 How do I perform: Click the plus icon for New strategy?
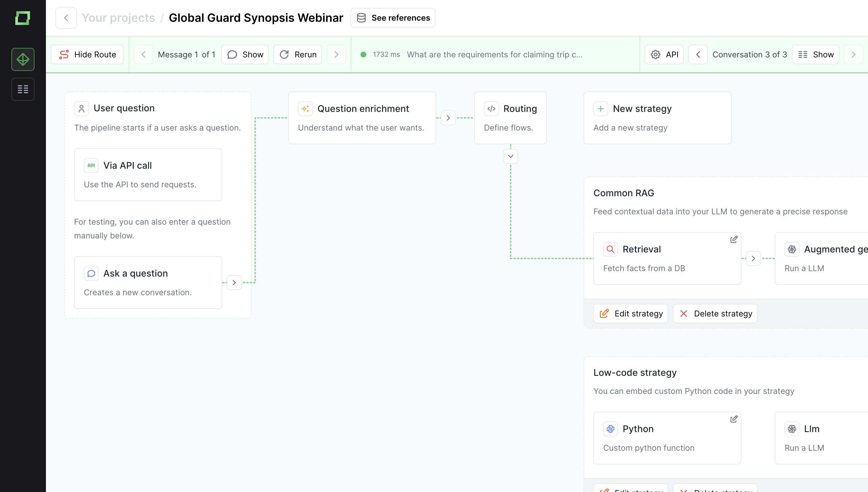pos(601,109)
